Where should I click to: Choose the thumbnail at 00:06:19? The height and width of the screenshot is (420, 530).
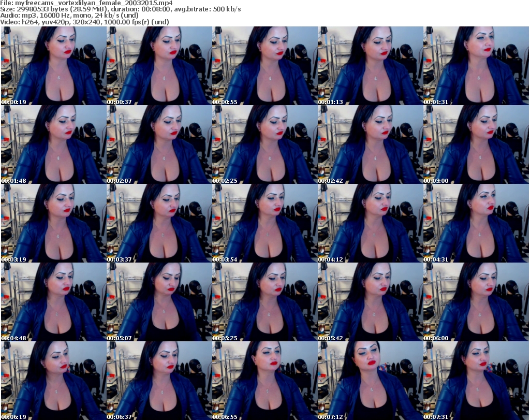point(53,381)
